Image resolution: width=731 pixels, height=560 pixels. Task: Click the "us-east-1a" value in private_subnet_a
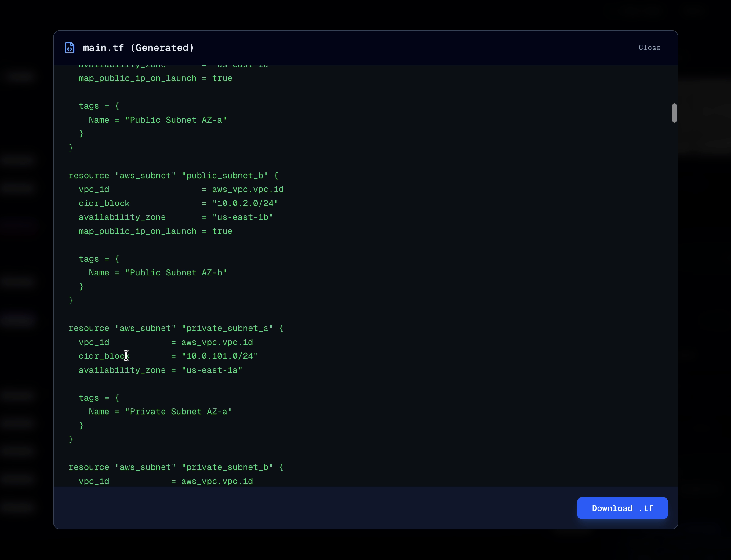(x=212, y=370)
